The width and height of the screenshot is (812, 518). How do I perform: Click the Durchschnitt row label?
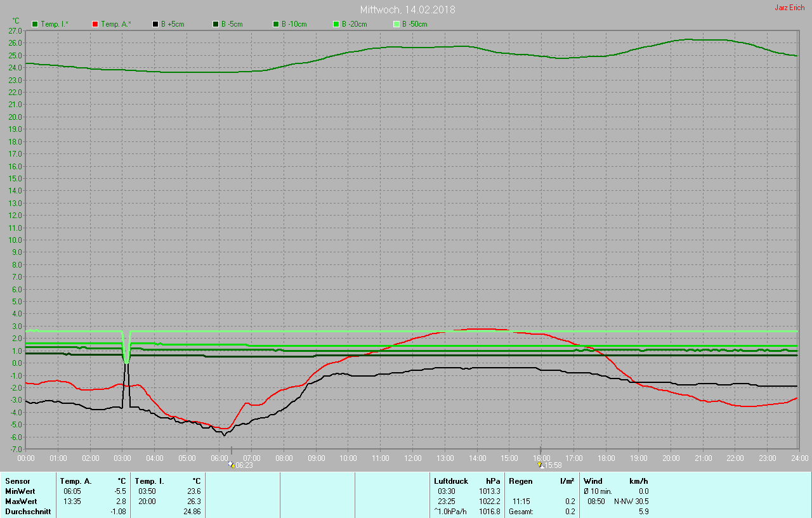[x=28, y=512]
